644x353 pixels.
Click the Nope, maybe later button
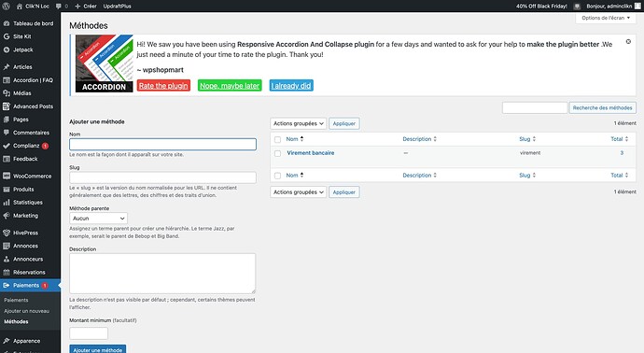(230, 86)
